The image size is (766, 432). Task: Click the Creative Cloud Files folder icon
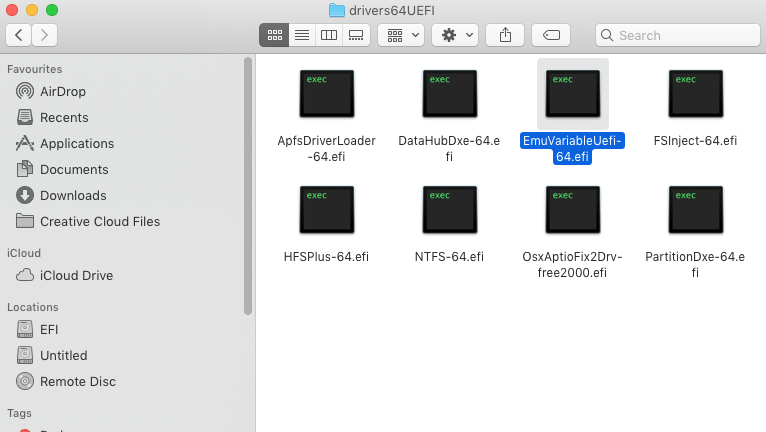(25, 221)
